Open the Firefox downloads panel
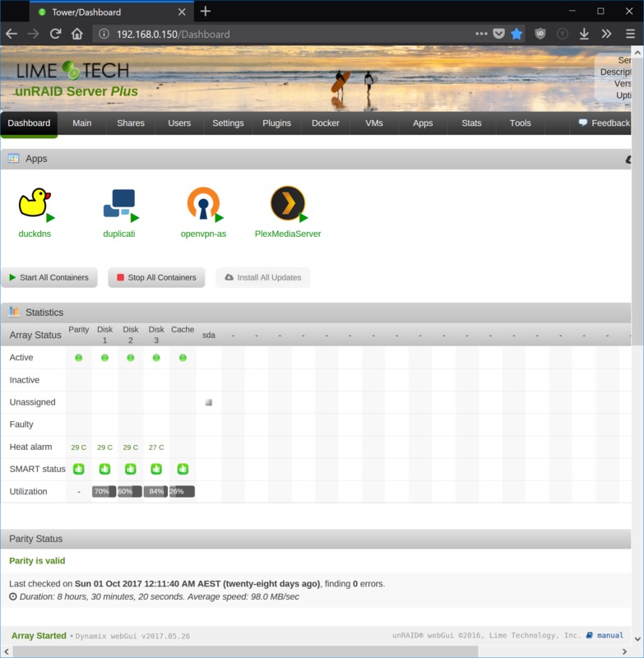This screenshot has height=658, width=644. tap(584, 34)
